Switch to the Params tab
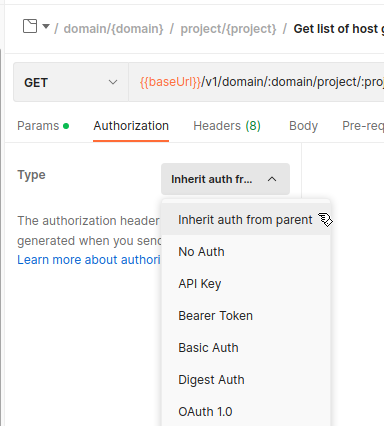 tap(43, 126)
